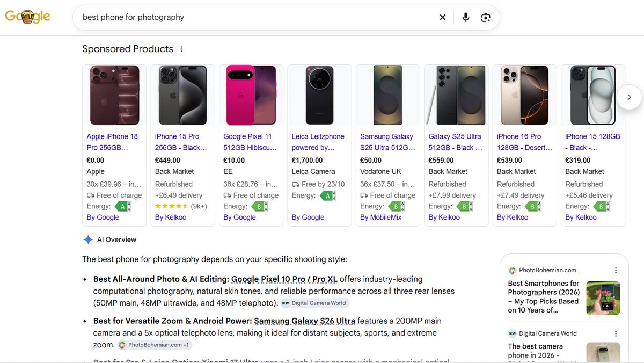Open Digital Camera World source options menu

click(x=616, y=333)
